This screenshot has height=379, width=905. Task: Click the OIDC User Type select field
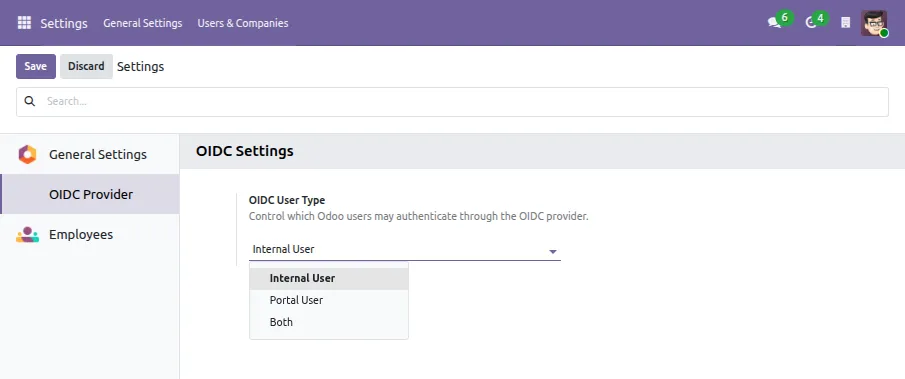coord(405,250)
